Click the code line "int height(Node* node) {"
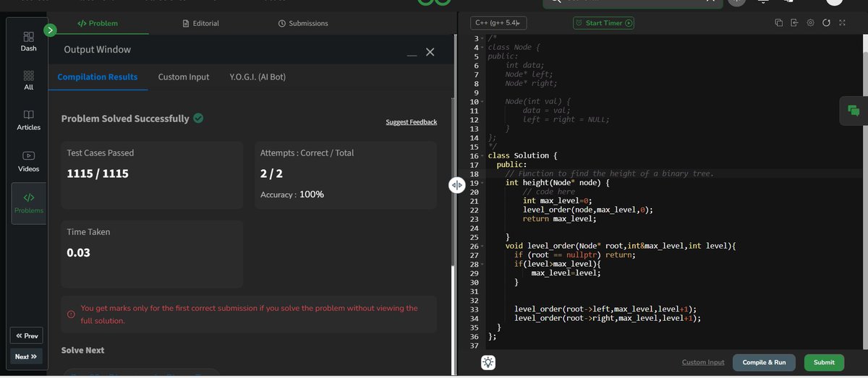The height and width of the screenshot is (378, 868). tap(557, 183)
